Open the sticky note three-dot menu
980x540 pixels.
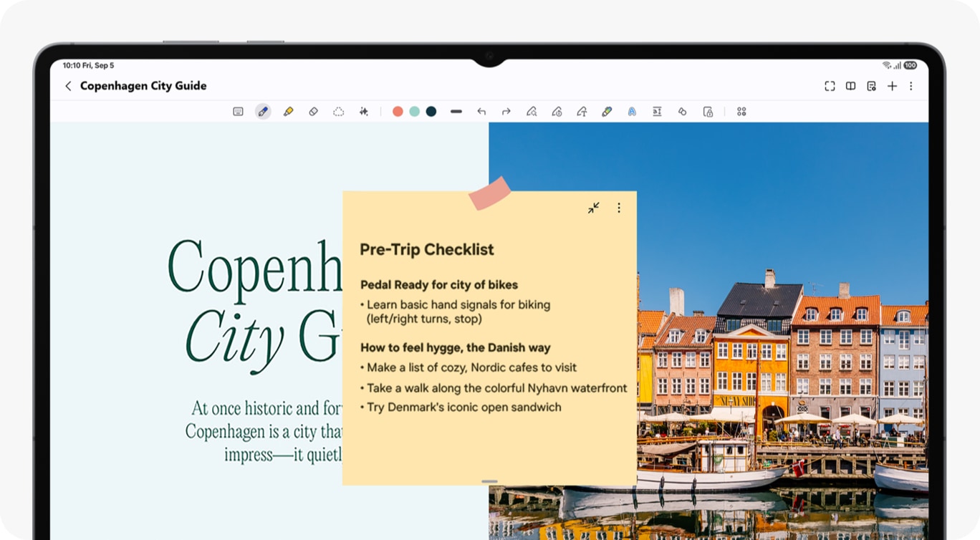(619, 208)
